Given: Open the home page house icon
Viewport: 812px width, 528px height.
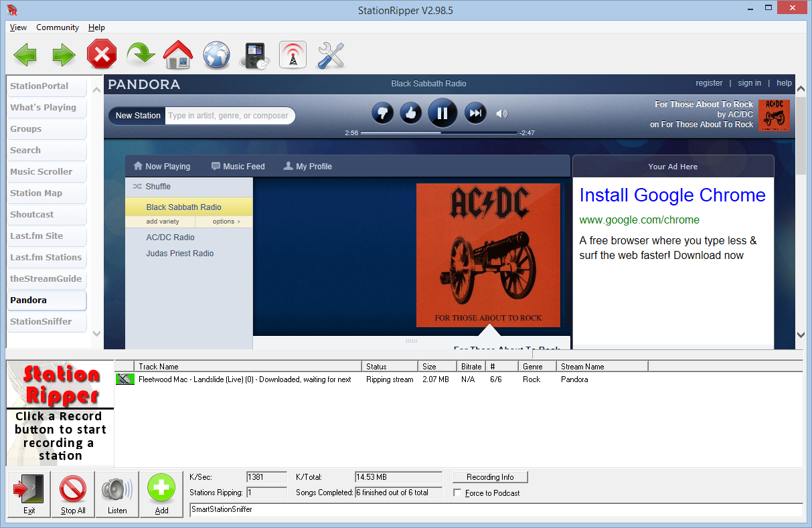Looking at the screenshot, I should [x=177, y=55].
